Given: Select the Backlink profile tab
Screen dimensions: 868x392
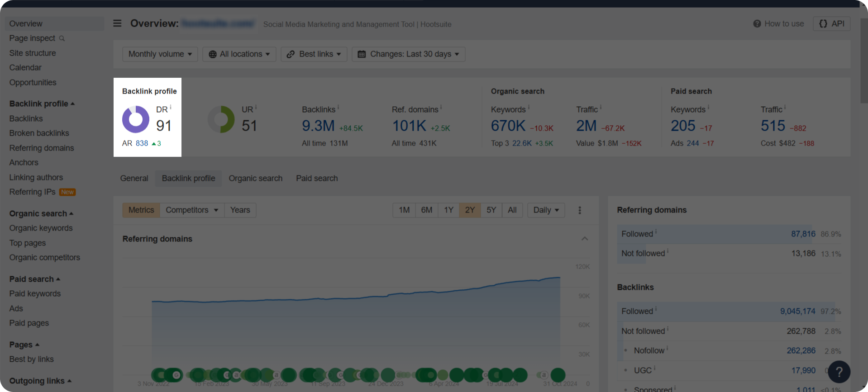Looking at the screenshot, I should (x=188, y=179).
